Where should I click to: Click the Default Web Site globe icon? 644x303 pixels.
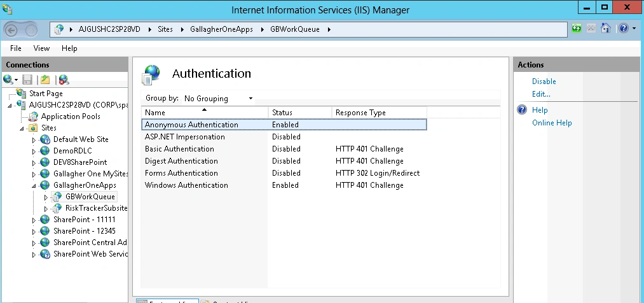(45, 139)
